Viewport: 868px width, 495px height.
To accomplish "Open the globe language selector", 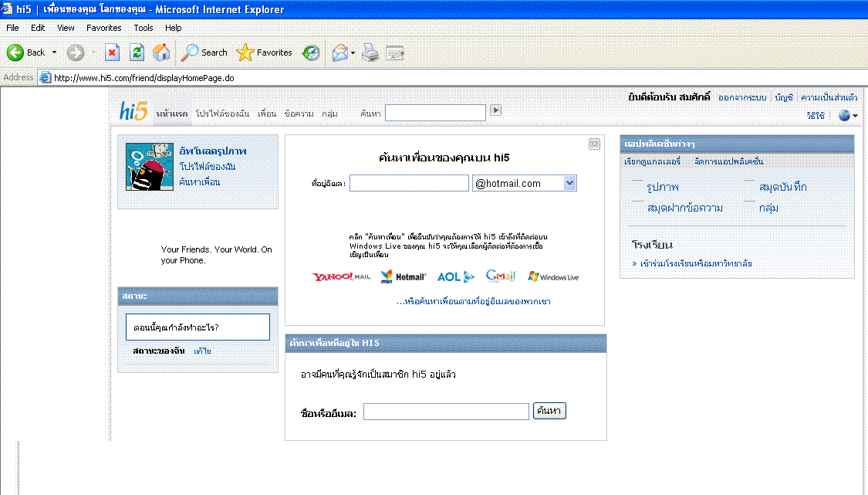I will tap(844, 115).
